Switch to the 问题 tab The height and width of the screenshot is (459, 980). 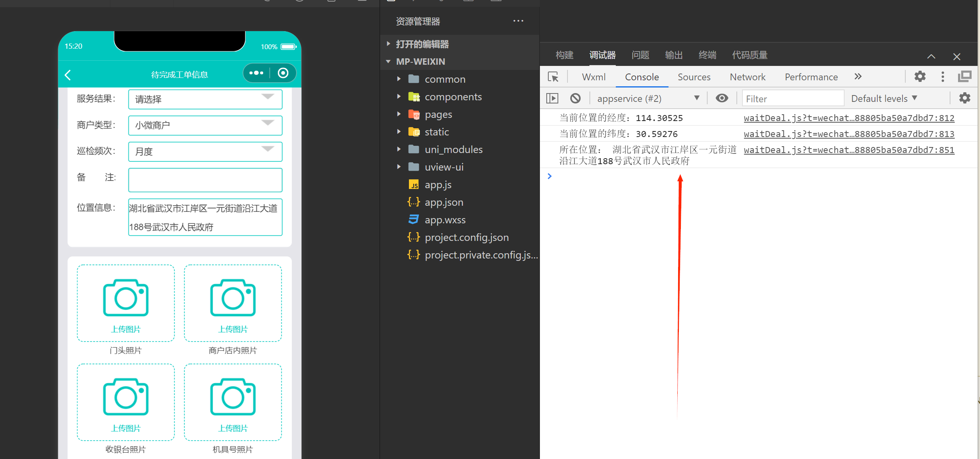(640, 55)
